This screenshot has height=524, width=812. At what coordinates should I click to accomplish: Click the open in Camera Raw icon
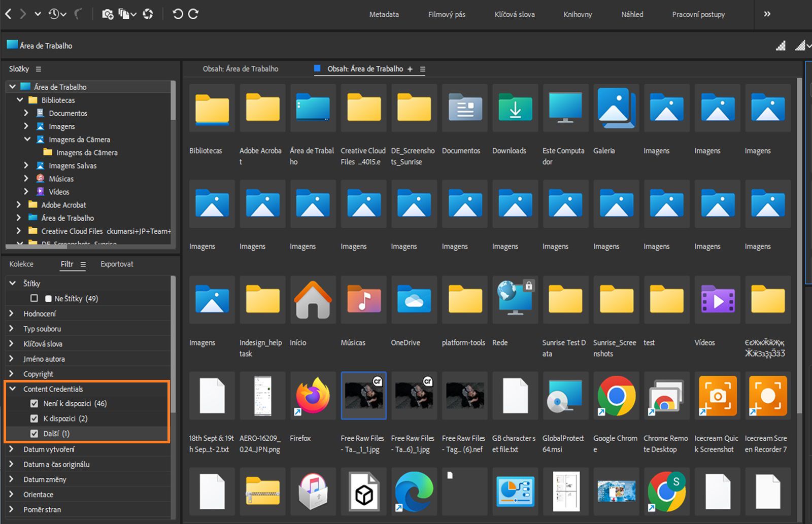point(148,14)
